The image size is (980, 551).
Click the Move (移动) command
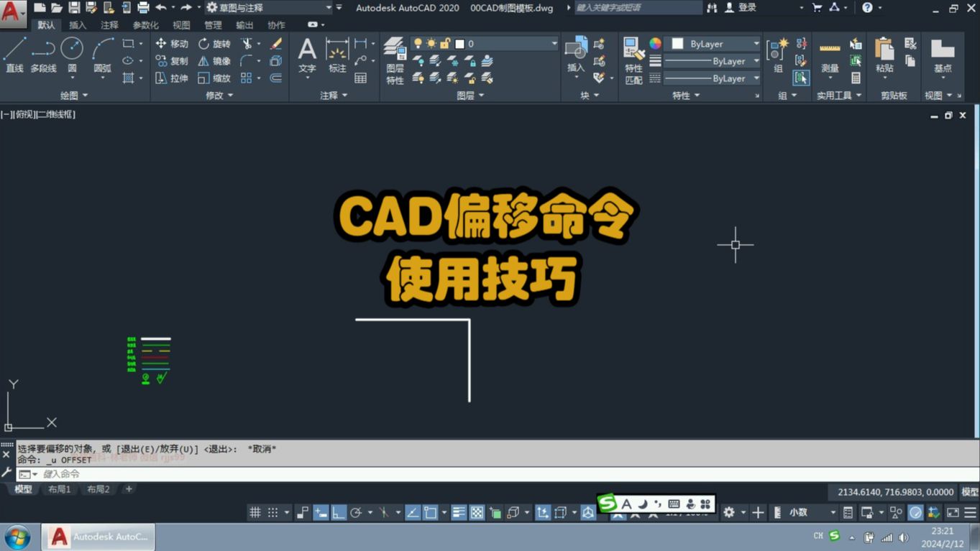[x=172, y=44]
